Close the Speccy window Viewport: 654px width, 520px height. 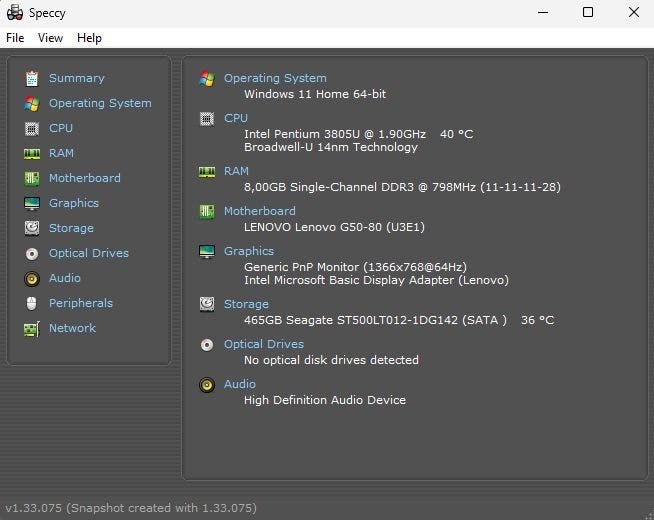(x=634, y=13)
